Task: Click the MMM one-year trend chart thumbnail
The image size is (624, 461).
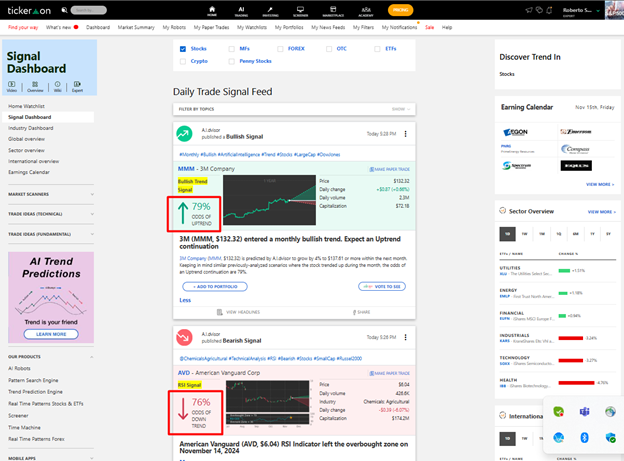Action: (269, 200)
